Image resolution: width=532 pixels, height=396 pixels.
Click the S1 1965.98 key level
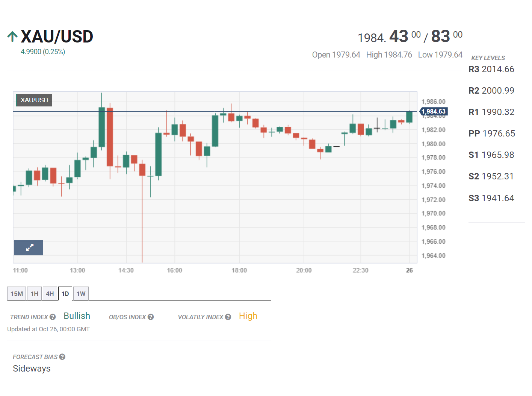coord(491,155)
